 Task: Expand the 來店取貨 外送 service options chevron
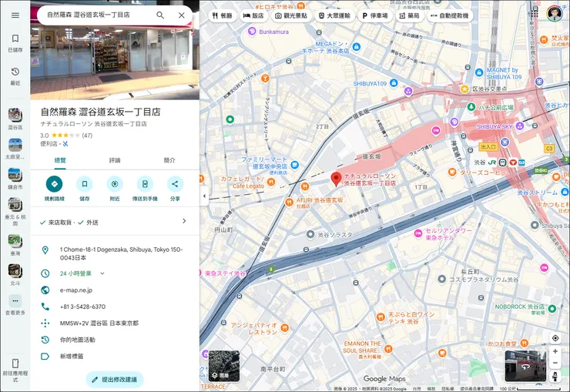coord(184,221)
